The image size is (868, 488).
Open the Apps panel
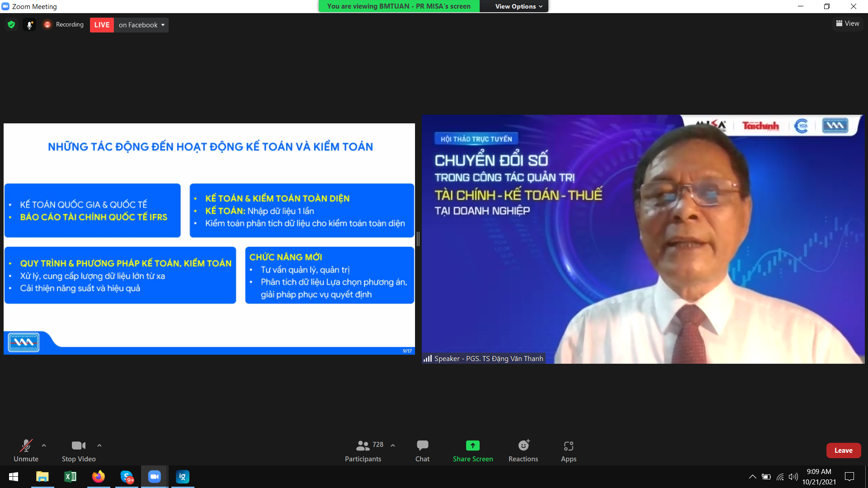(568, 450)
